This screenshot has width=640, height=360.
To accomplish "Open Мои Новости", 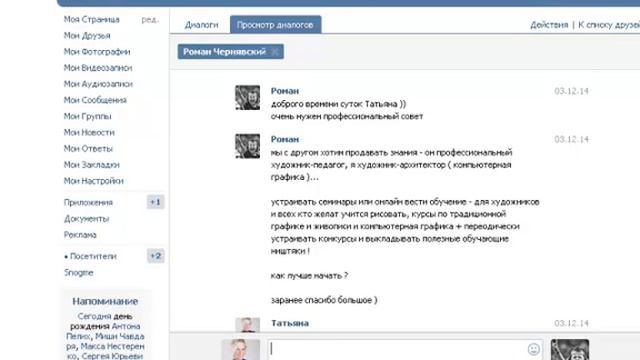I will [x=89, y=133].
